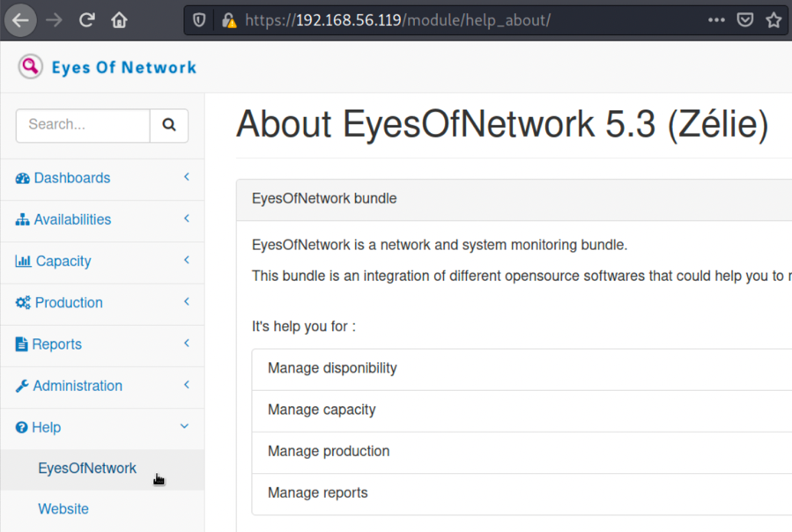This screenshot has width=792, height=532.
Task: Click the Manage disponibility row
Action: coord(522,369)
